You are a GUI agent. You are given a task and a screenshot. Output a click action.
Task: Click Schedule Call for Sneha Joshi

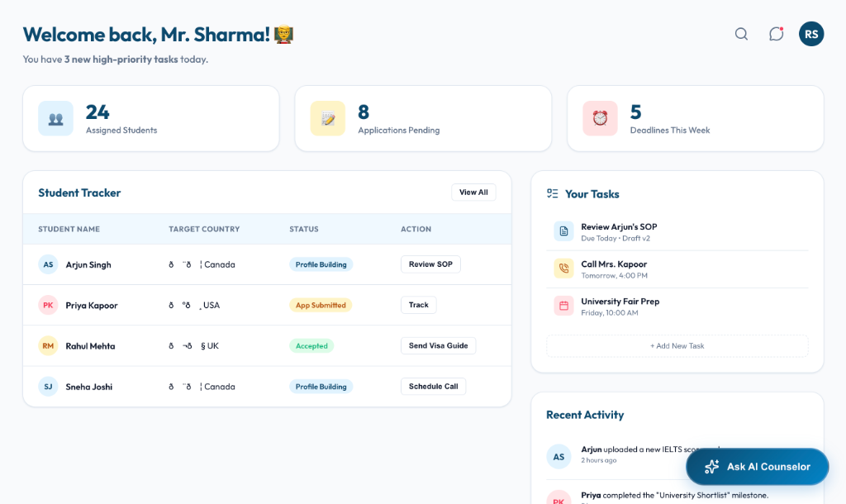(433, 386)
